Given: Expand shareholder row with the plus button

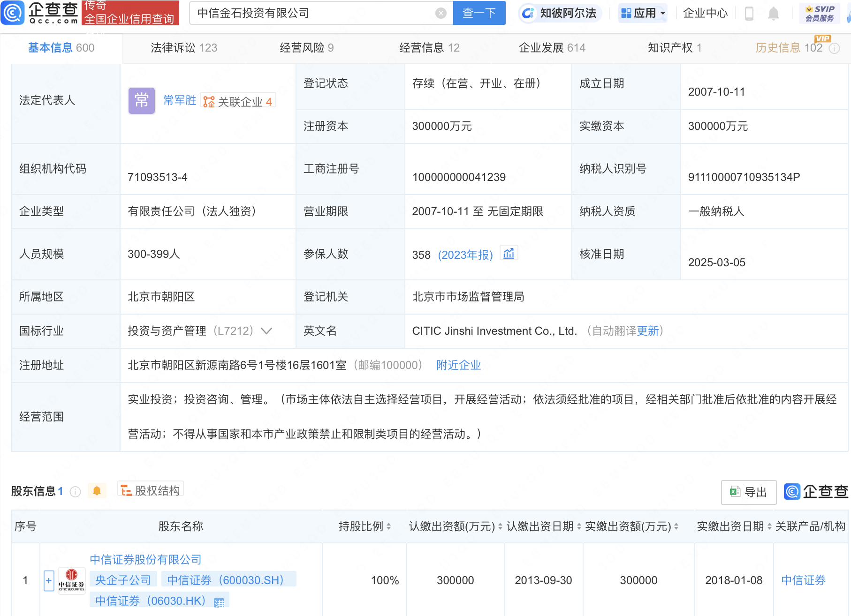Looking at the screenshot, I should (x=49, y=580).
